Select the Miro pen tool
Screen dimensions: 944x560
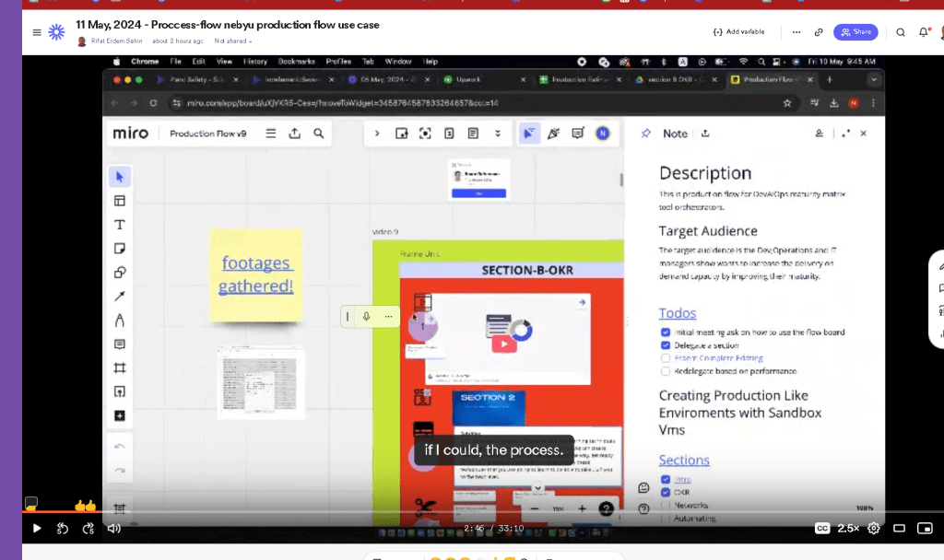pos(119,320)
